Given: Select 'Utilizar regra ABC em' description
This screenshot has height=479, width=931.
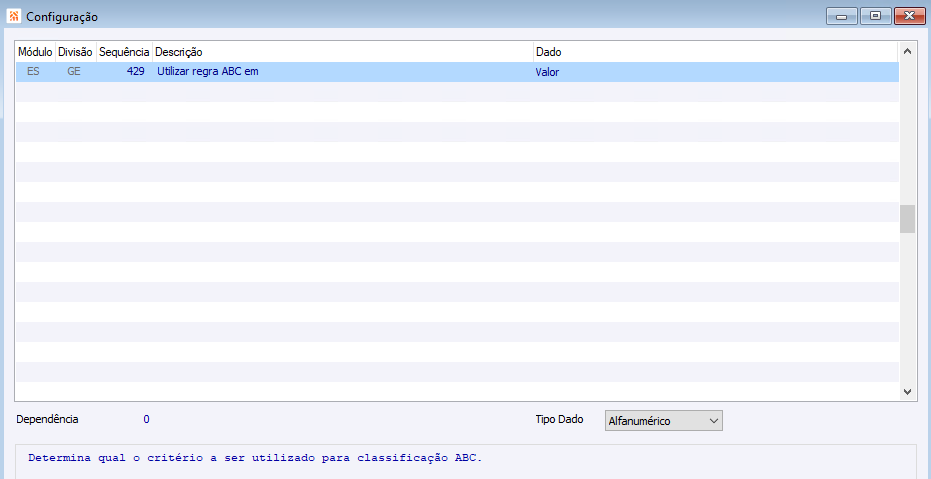Looking at the screenshot, I should [208, 72].
